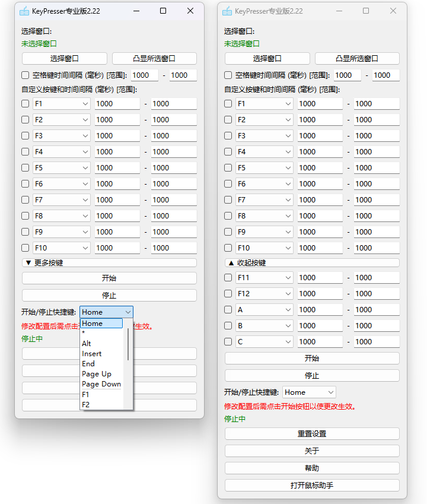Image resolution: width=427 pixels, height=504 pixels.
Task: Minimize the left KeyPresser window
Action: click(x=136, y=11)
